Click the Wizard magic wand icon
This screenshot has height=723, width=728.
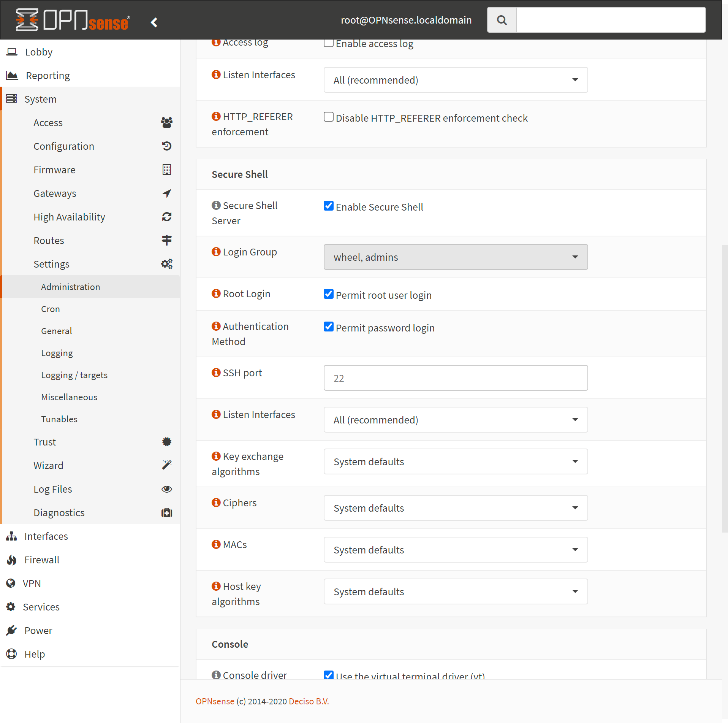pyautogui.click(x=166, y=465)
